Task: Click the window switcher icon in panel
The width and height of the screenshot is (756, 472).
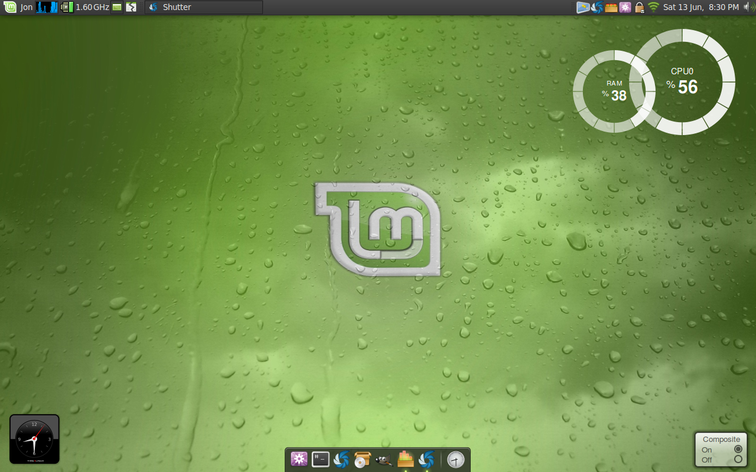Action: click(x=131, y=7)
